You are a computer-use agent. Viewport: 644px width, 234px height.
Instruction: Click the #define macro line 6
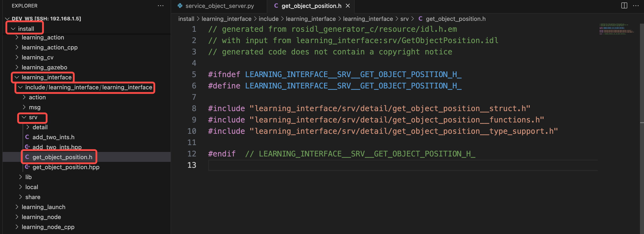point(334,86)
